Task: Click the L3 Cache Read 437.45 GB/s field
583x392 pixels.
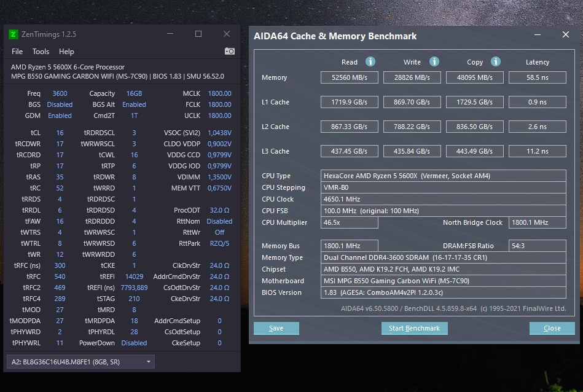Action: (350, 151)
